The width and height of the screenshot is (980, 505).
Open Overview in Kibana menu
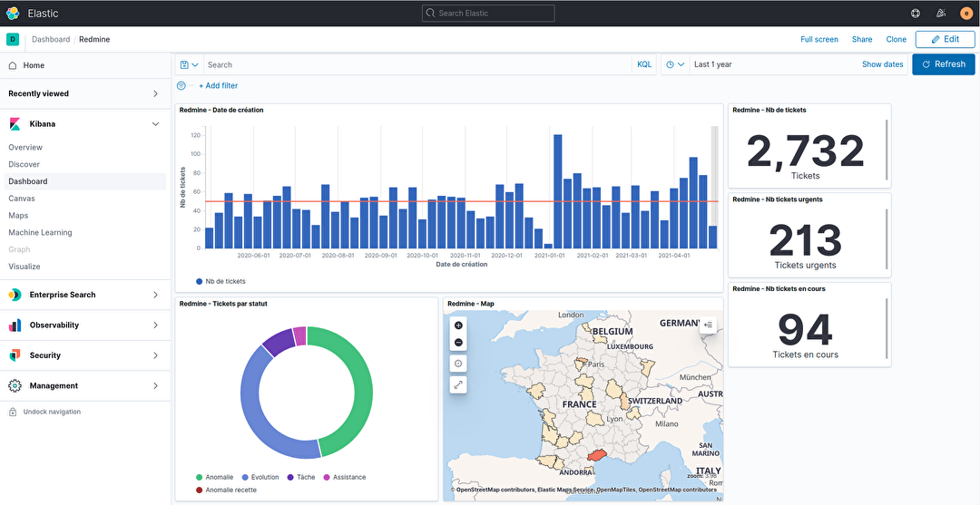(25, 147)
